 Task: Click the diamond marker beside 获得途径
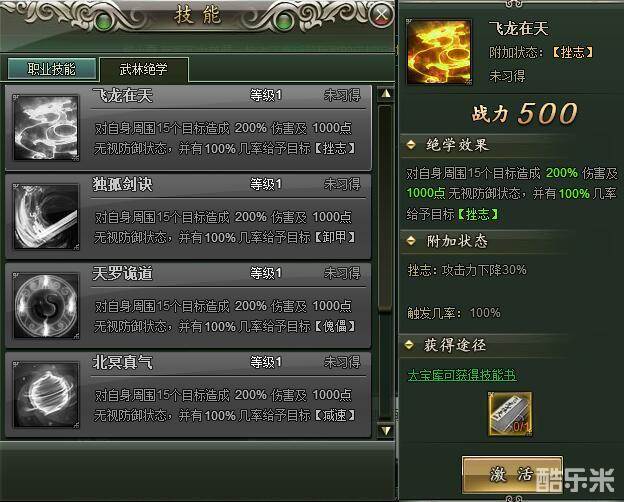tap(409, 344)
